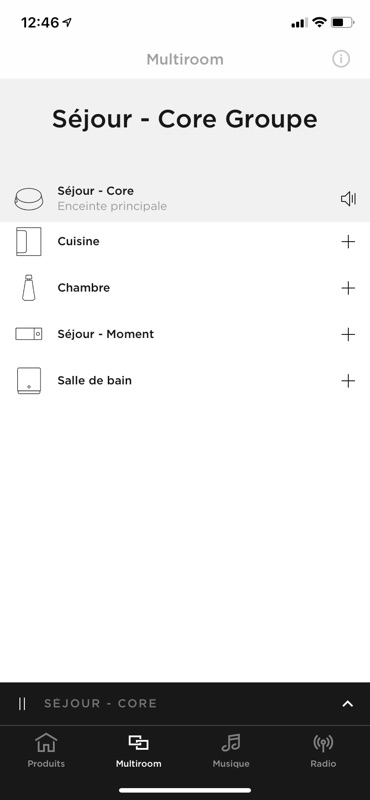Tap the round Séjour - Core speaker icon
This screenshot has height=800, width=370.
tap(29, 199)
